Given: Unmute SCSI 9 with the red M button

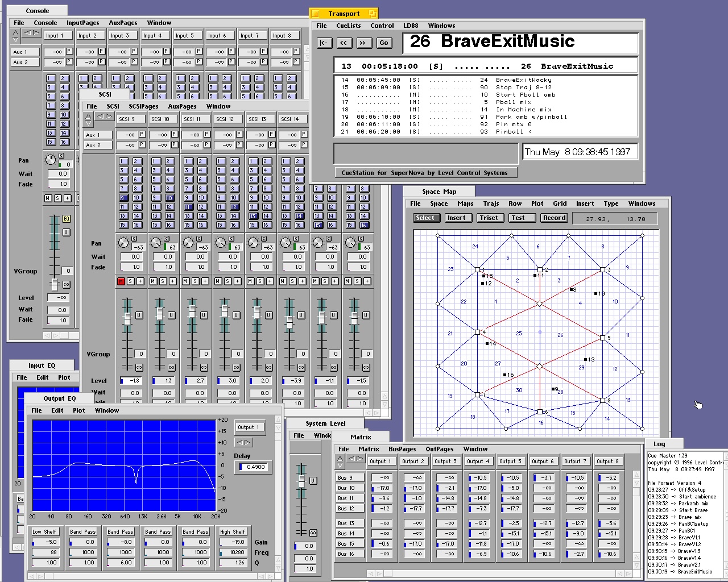Looking at the screenshot, I should [x=121, y=281].
